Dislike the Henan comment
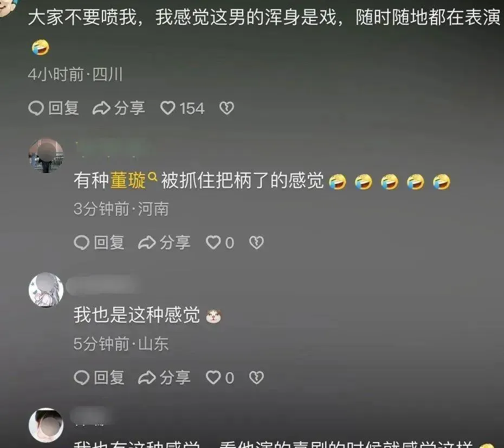The image size is (504, 448). pos(256,242)
